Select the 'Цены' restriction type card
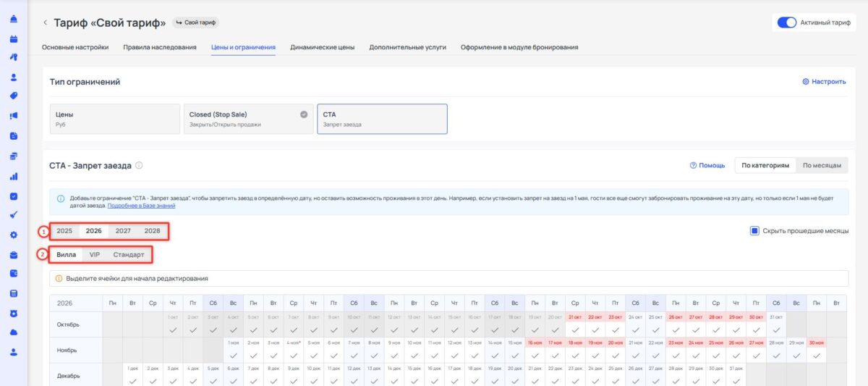868x386 pixels. (x=114, y=119)
